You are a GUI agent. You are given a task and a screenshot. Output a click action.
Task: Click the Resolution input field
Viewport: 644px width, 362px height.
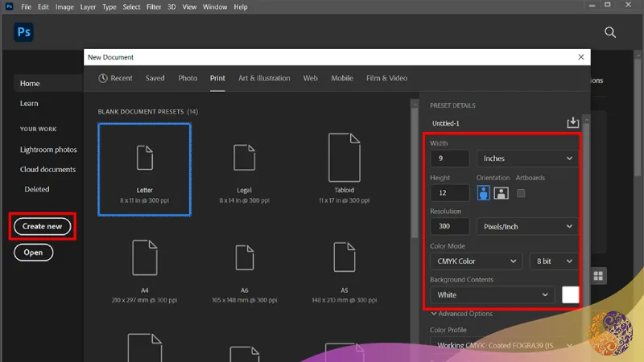450,227
